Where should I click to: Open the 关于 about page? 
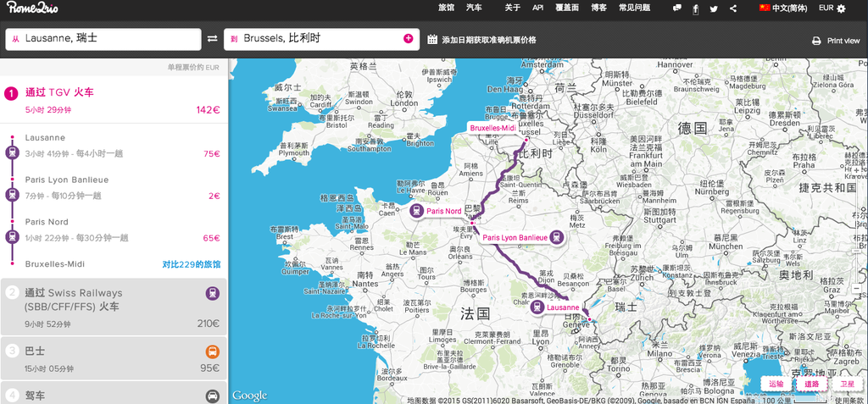click(513, 8)
